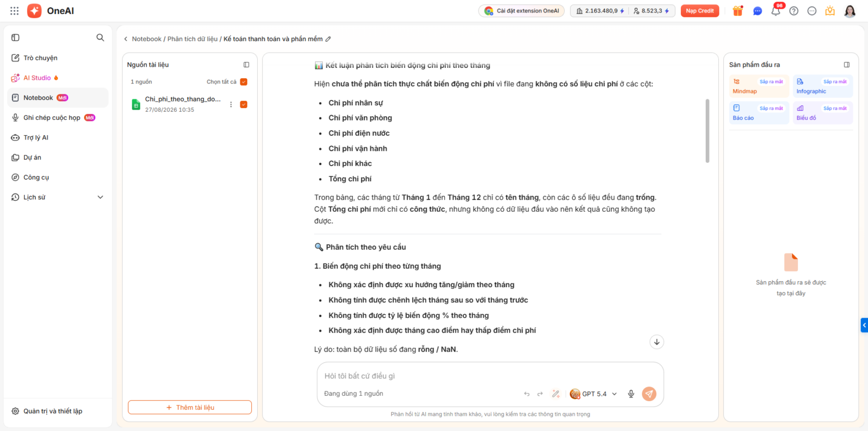The height and width of the screenshot is (431, 868).
Task: Collapse the left sidebar panel icon
Action: point(15,37)
